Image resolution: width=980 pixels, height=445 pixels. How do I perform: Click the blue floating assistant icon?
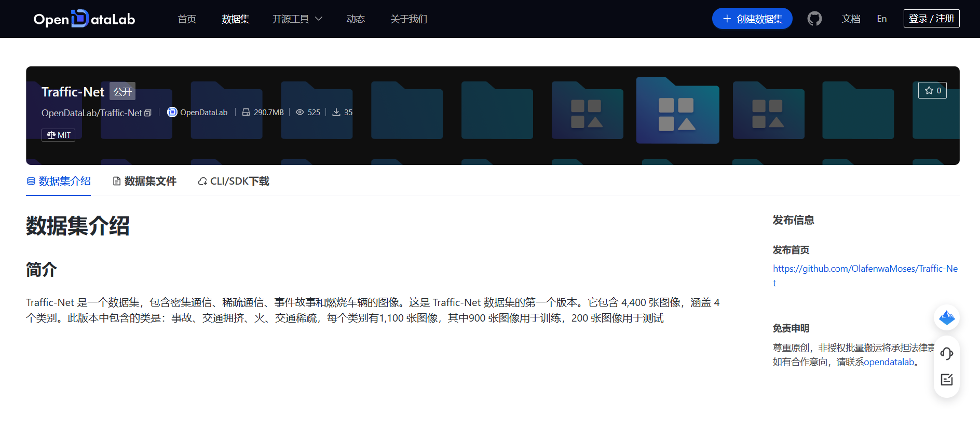(947, 317)
